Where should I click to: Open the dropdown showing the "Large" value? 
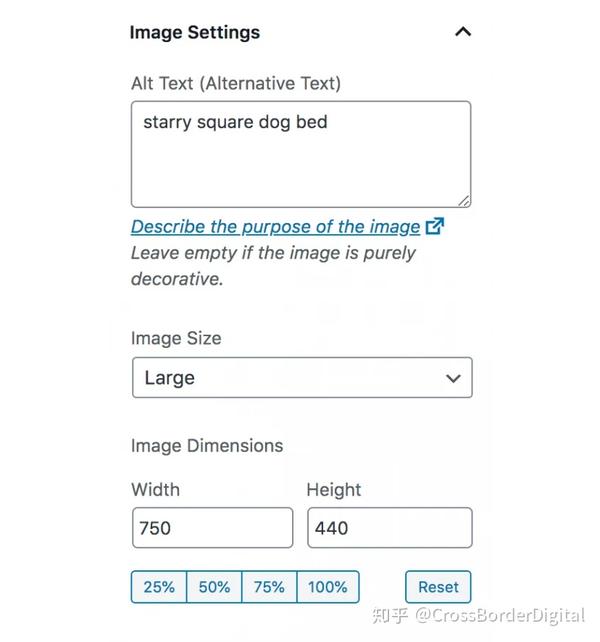(x=301, y=379)
